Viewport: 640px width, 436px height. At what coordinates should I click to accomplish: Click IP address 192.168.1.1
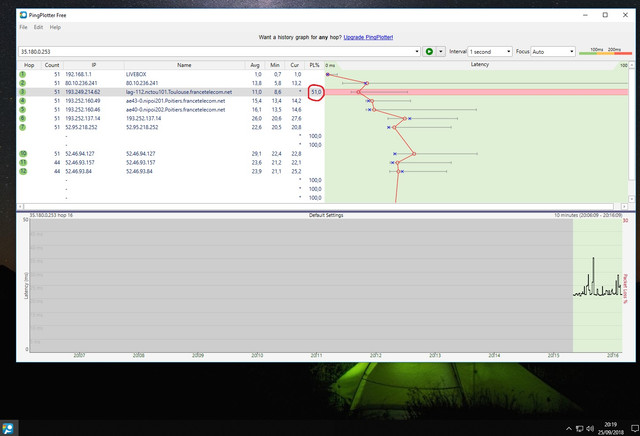(x=78, y=74)
